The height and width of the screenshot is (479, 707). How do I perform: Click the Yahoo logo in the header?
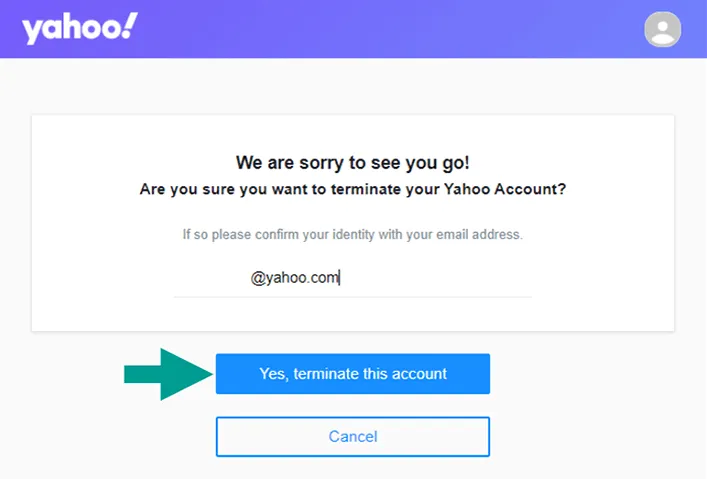80,28
